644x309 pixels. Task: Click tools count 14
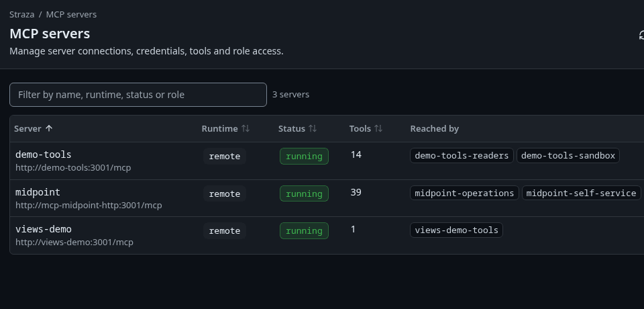pos(356,154)
